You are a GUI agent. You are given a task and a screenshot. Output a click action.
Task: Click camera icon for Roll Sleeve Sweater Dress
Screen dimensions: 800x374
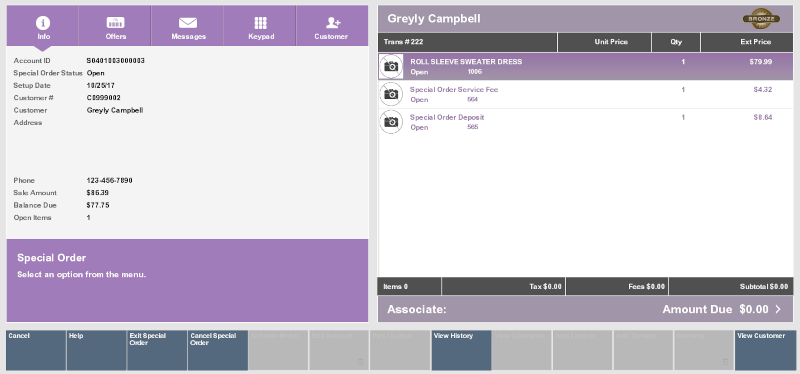point(391,66)
